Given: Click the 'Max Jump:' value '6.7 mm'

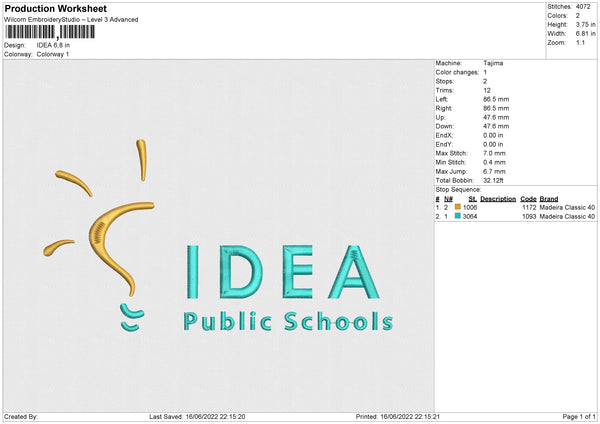Looking at the screenshot, I should tap(494, 171).
